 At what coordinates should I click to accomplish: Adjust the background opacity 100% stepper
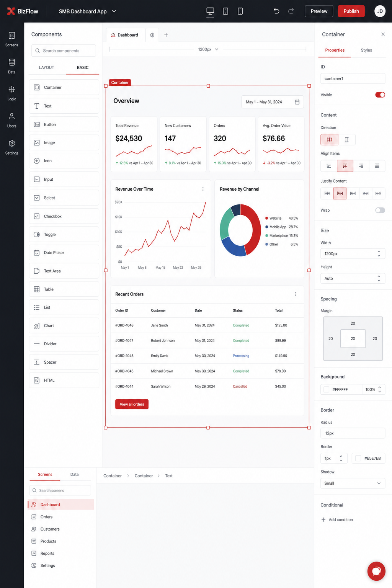click(x=379, y=389)
